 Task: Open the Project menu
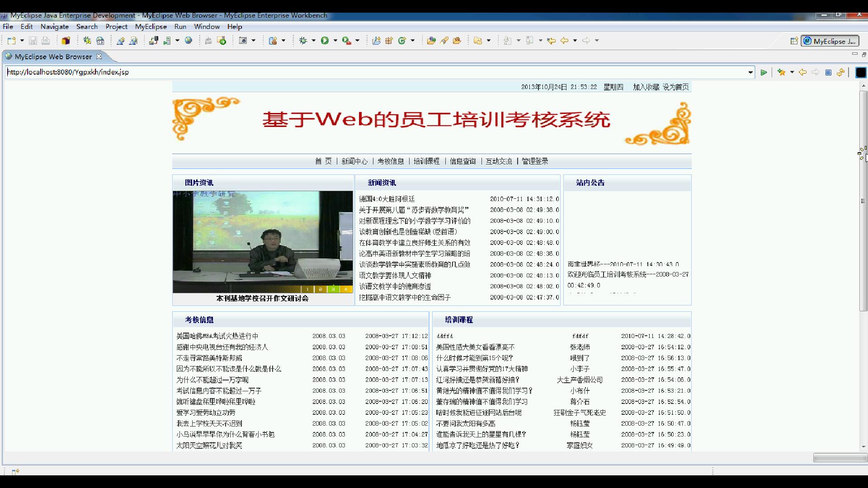pos(116,27)
